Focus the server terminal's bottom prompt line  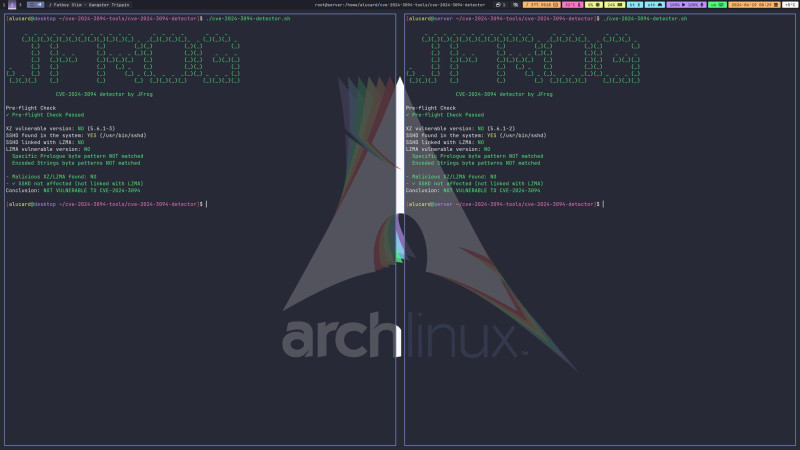point(505,204)
